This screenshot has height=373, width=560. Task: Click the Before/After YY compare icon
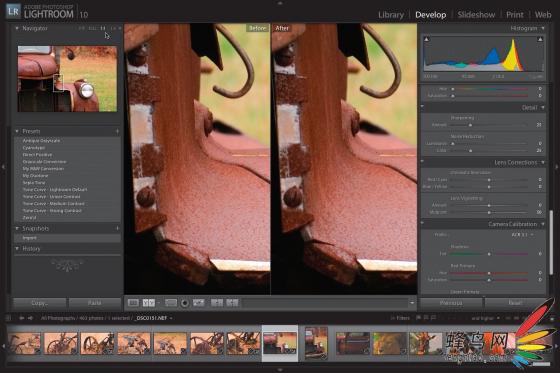149,303
